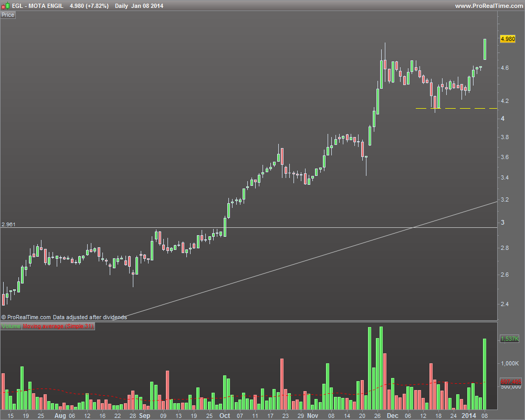Click the candlestick icon beside EGL title
This screenshot has height=420, width=525.
coord(5,6)
